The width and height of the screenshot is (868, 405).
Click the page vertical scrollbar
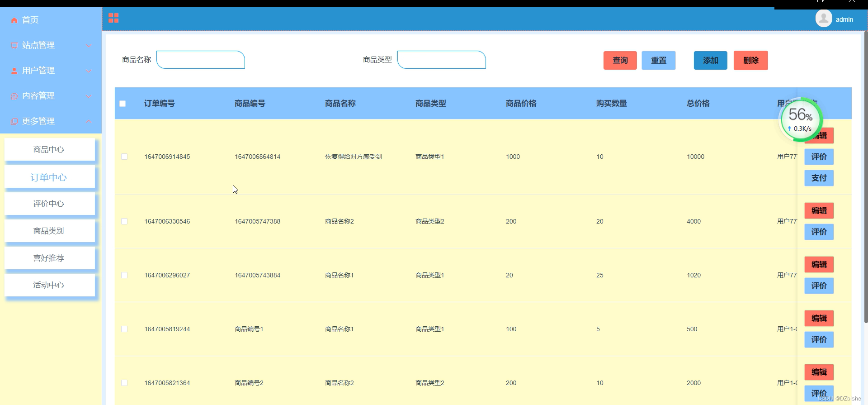tap(866, 176)
